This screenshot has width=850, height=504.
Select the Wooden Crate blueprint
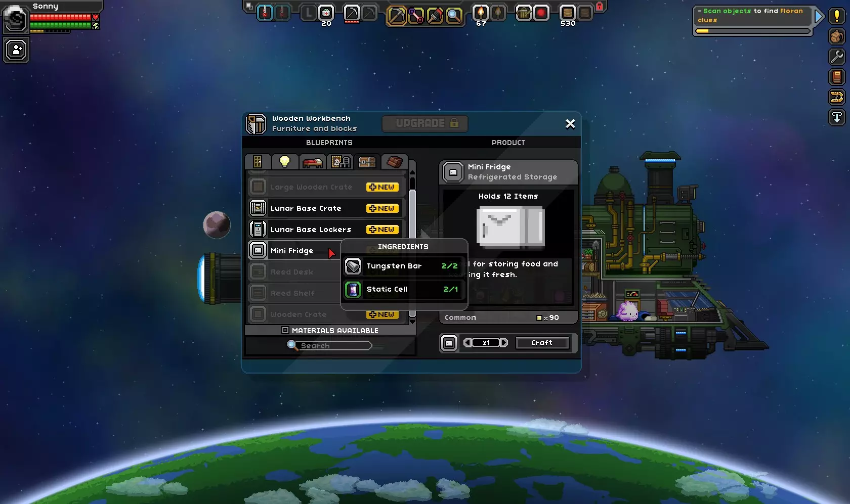click(x=327, y=314)
